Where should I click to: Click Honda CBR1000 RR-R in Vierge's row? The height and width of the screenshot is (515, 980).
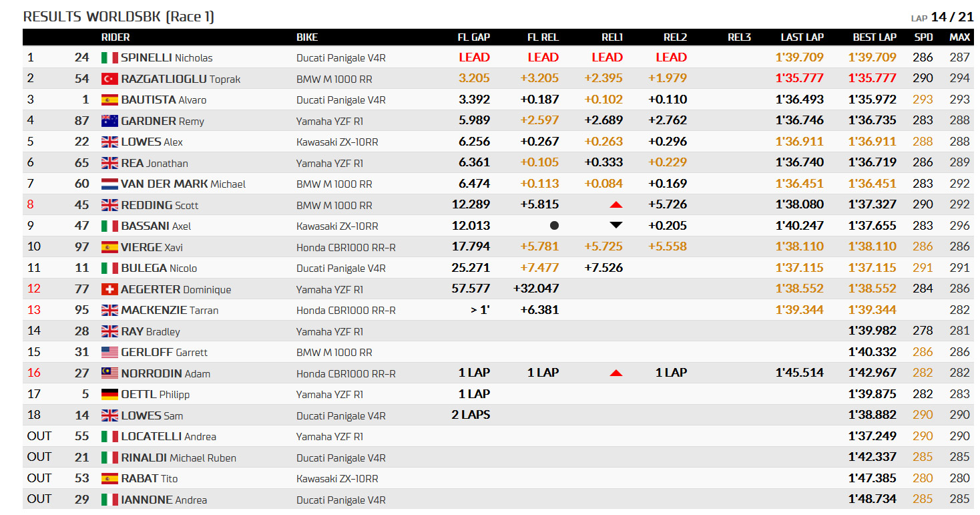click(346, 247)
